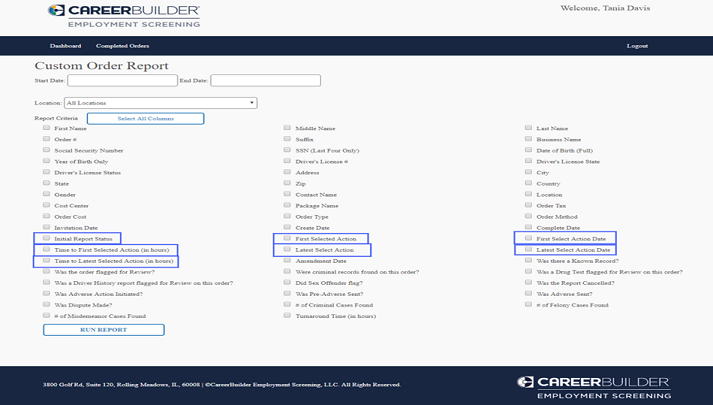This screenshot has width=713, height=405.
Task: Check the Social Security Number checkbox
Action: 46,150
